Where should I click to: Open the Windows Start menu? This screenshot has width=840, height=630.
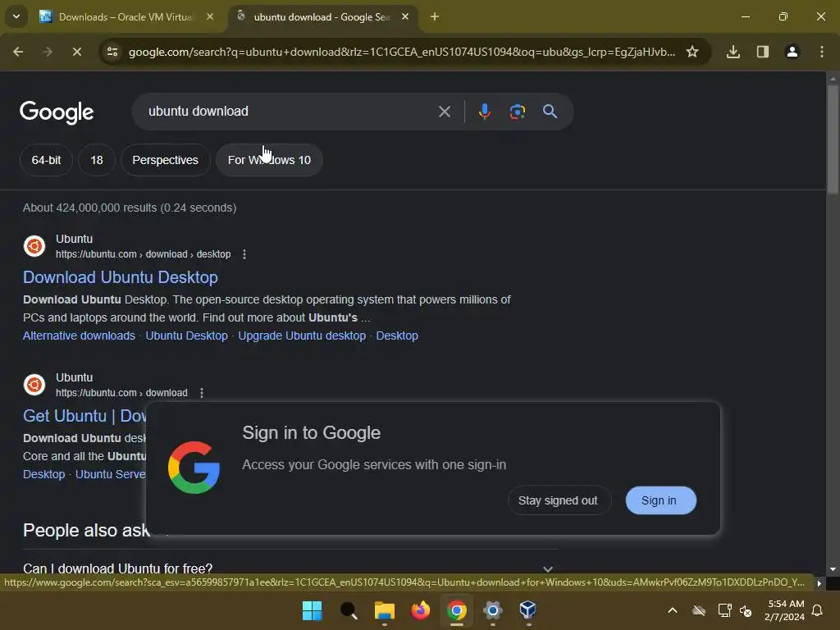(312, 610)
